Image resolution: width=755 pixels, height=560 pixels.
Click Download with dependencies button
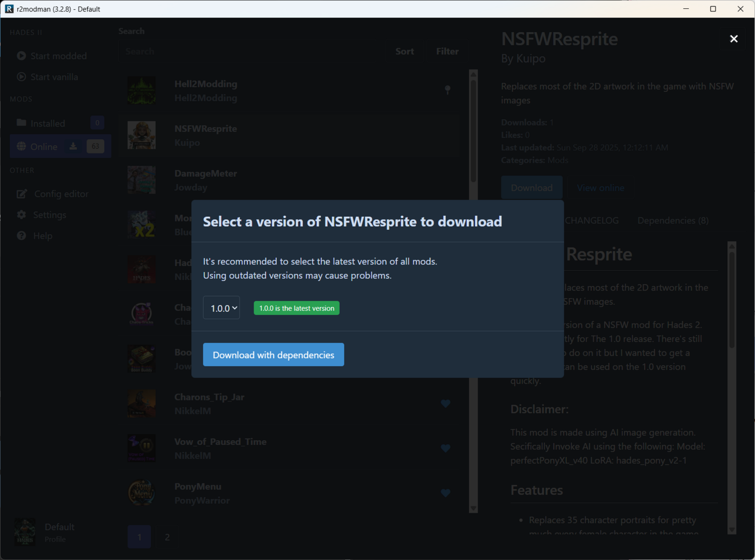273,355
